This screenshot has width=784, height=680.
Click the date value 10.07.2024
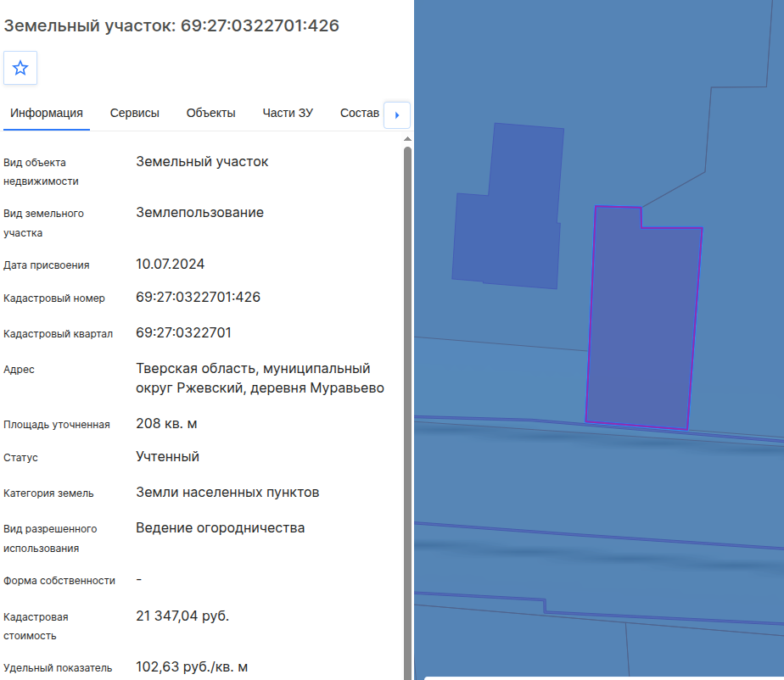[x=170, y=264]
